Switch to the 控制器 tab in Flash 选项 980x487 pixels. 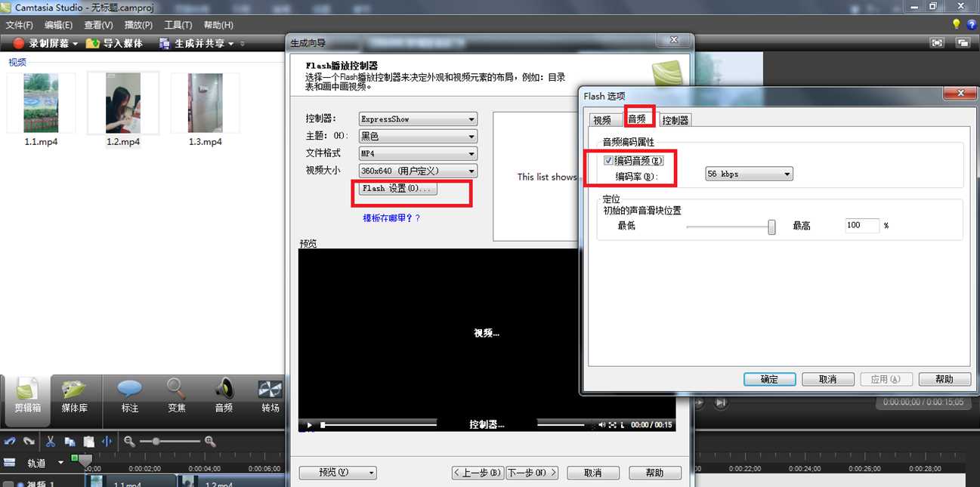pos(675,120)
